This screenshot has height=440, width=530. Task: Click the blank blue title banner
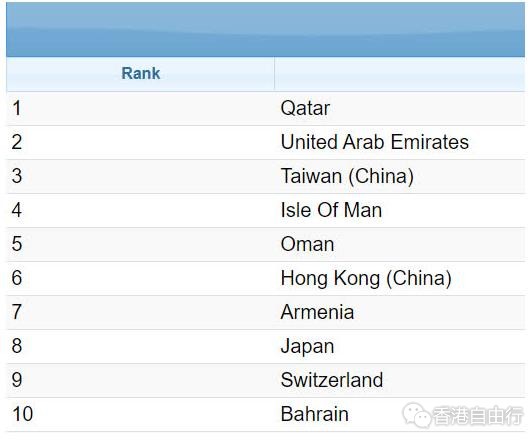tap(265, 30)
